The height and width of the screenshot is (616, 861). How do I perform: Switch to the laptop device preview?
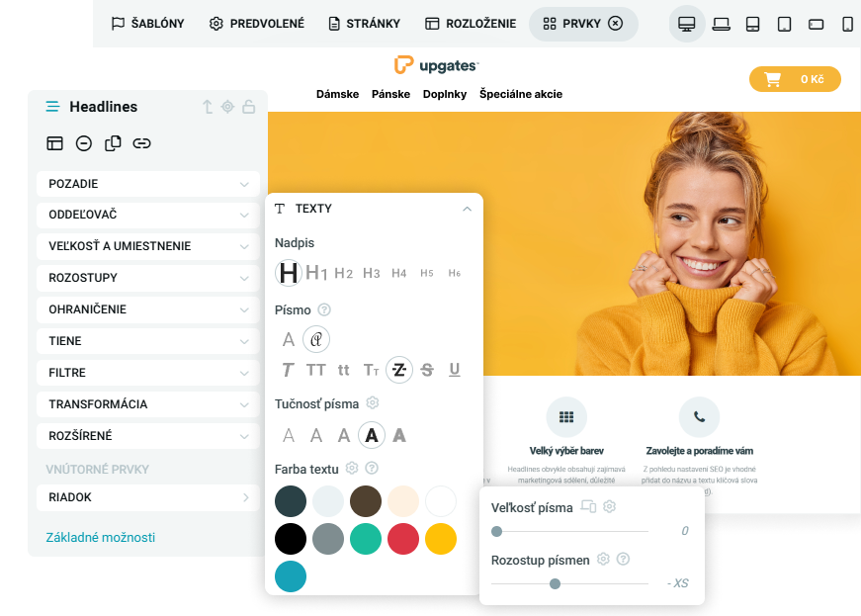click(x=721, y=24)
